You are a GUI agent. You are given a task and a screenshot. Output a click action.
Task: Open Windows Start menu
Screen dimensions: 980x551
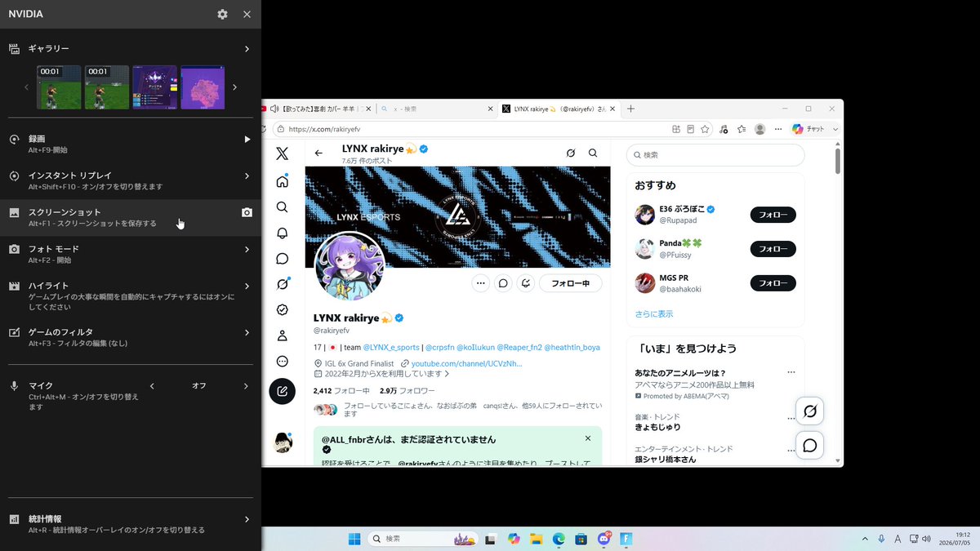tap(355, 539)
